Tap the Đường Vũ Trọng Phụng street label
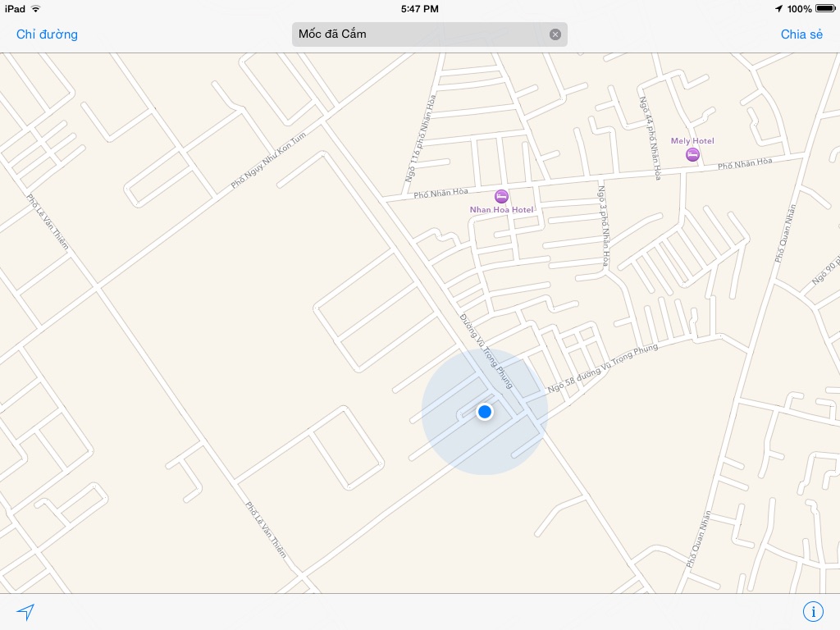Image resolution: width=840 pixels, height=630 pixels. pos(486,351)
